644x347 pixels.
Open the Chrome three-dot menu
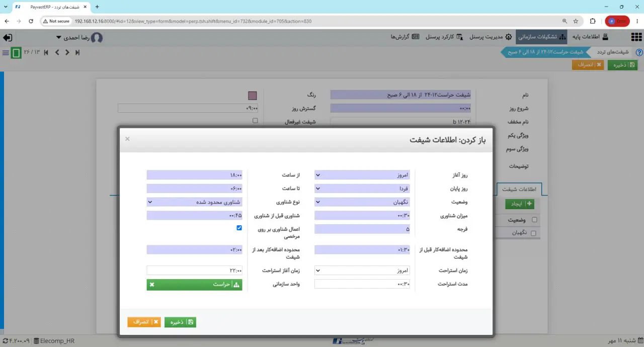pyautogui.click(x=637, y=21)
